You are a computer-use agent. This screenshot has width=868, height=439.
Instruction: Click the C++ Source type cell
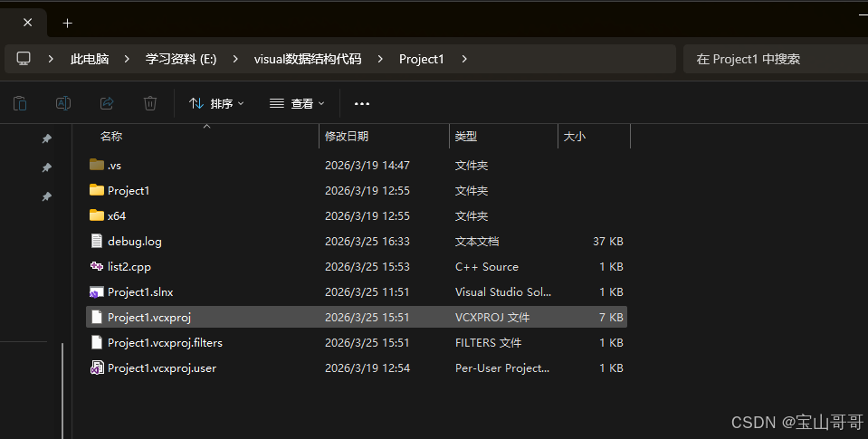point(487,267)
